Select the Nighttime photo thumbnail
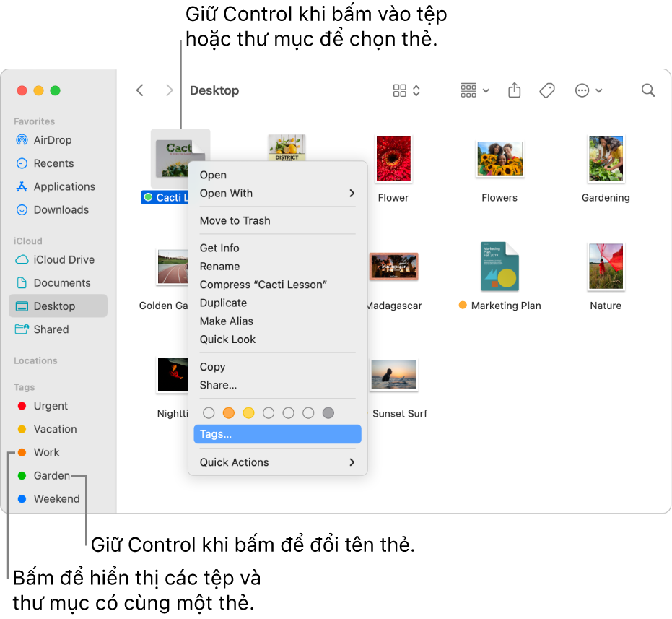The width and height of the screenshot is (672, 619). pyautogui.click(x=173, y=374)
